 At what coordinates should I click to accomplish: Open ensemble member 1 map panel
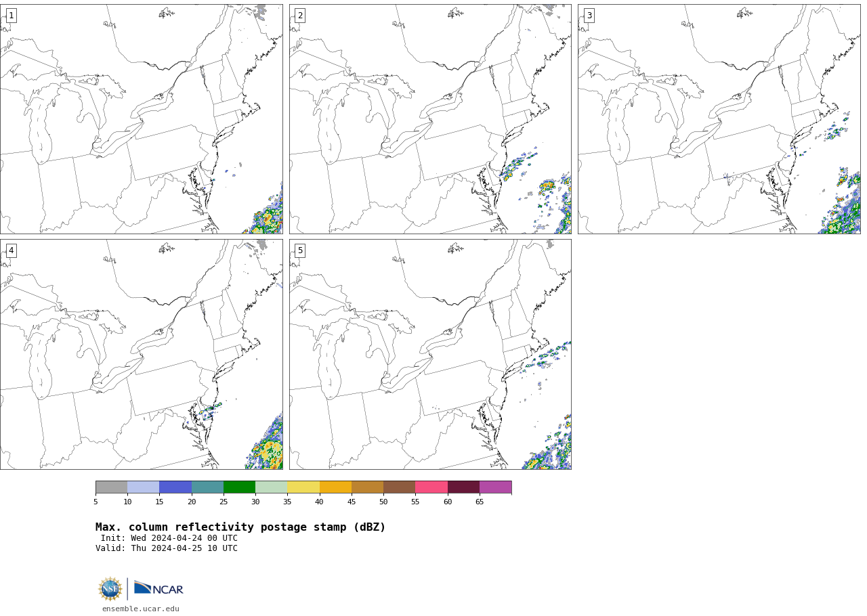tap(142, 119)
